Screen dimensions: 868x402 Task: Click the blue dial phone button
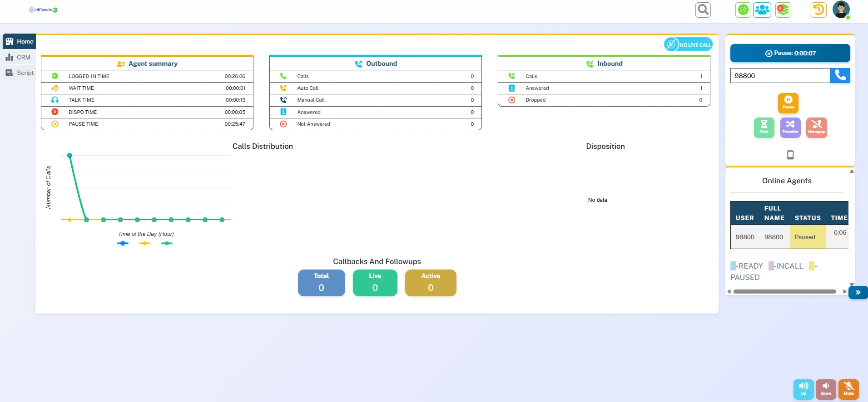[x=840, y=75]
